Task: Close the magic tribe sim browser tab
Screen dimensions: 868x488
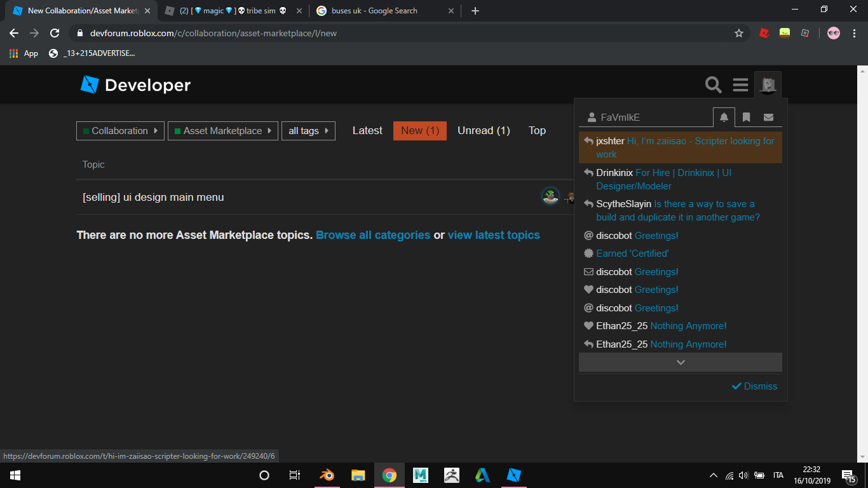Action: tap(299, 11)
